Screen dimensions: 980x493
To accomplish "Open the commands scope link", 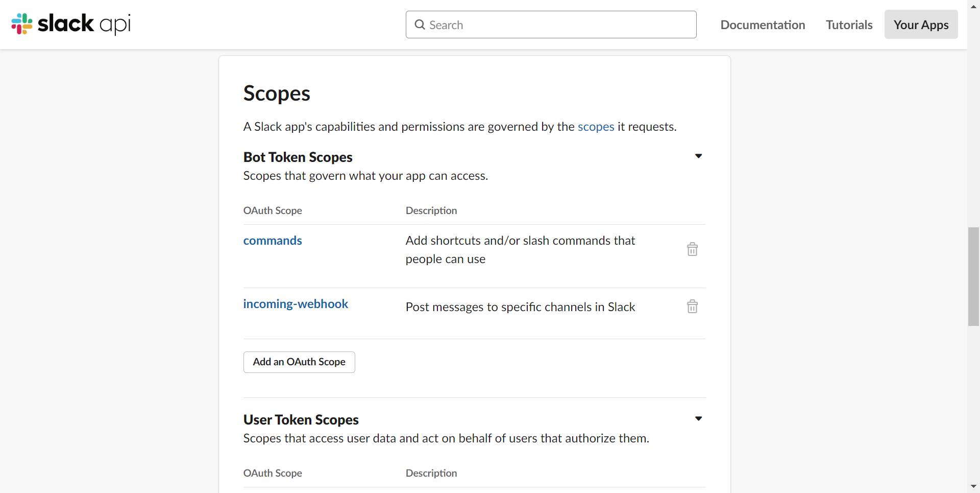I will [273, 241].
